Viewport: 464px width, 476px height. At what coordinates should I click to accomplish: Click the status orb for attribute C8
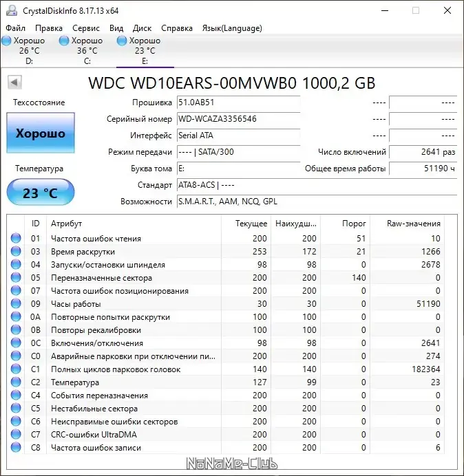point(16,447)
